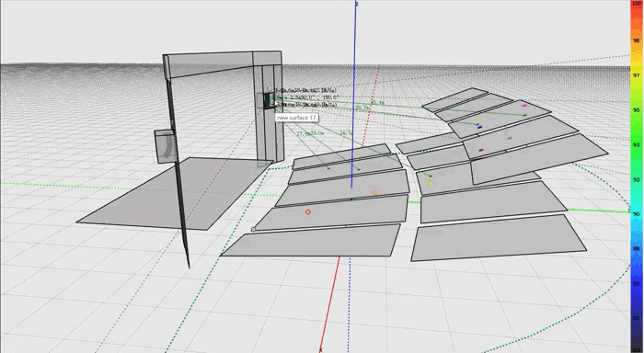Pick the blue receiver marker on the raised tier

click(x=479, y=128)
